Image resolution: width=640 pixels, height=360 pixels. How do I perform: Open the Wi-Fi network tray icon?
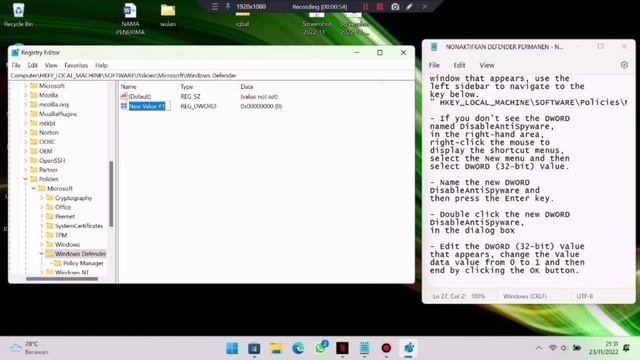point(553,348)
